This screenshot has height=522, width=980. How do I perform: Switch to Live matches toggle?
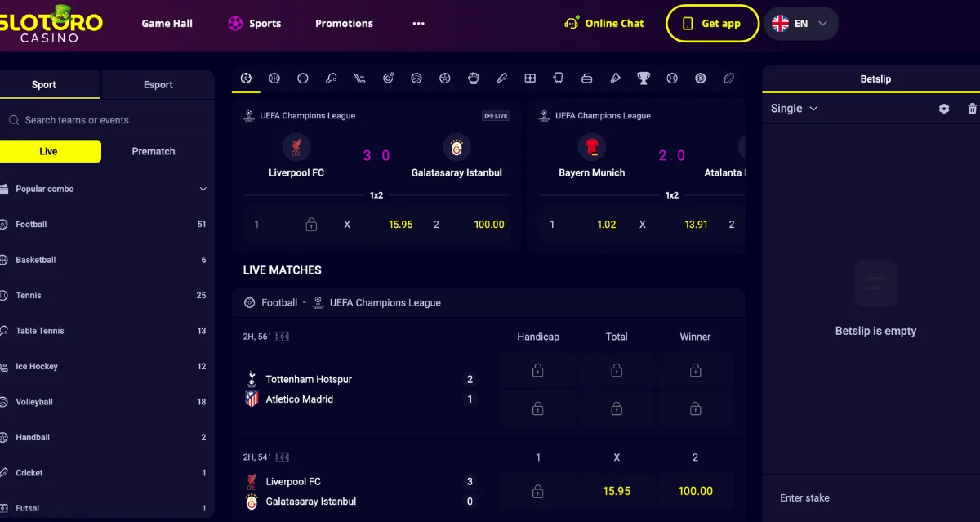tap(49, 151)
